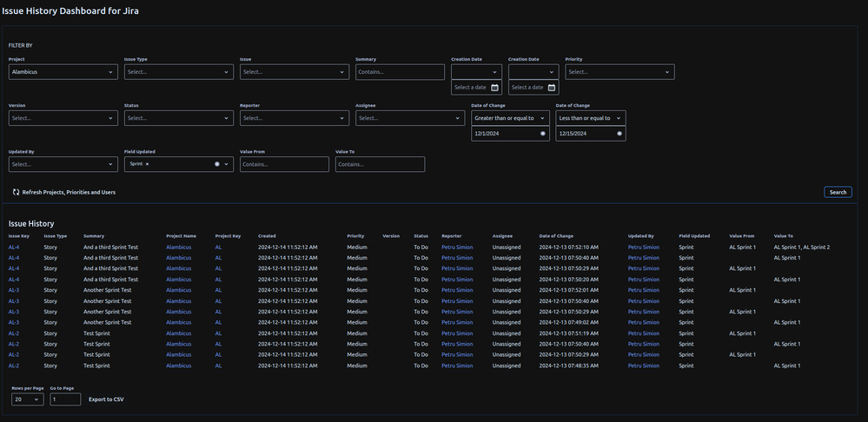The height and width of the screenshot is (422, 868).
Task: Open Petru Simion reporter link in row changed 07:48:35
Action: [457, 366]
